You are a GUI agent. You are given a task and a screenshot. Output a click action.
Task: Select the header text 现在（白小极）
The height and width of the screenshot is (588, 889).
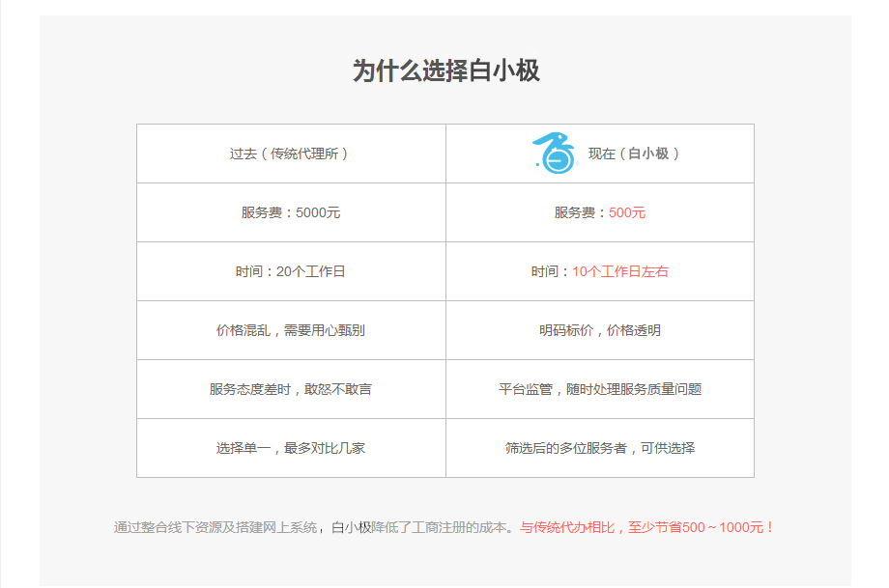click(634, 154)
